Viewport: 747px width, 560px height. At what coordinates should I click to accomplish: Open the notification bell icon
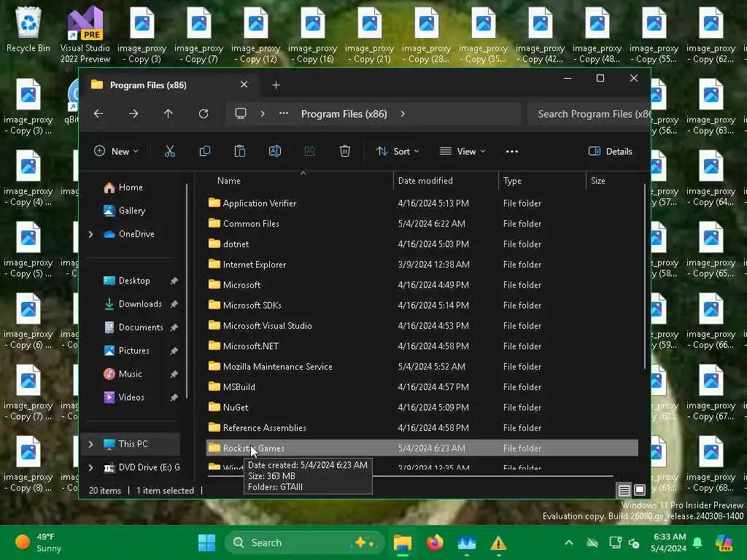697,542
